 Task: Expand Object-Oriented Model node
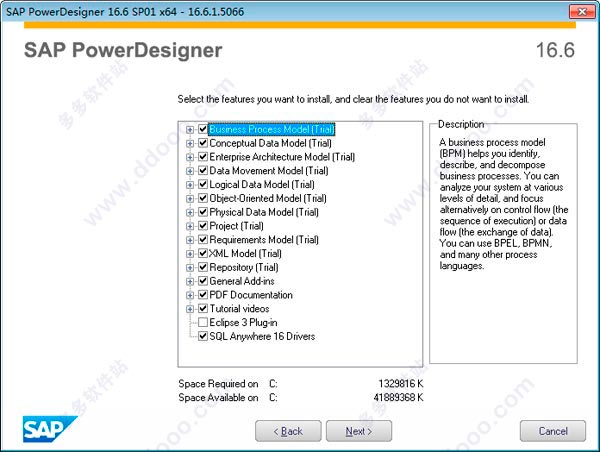point(189,199)
